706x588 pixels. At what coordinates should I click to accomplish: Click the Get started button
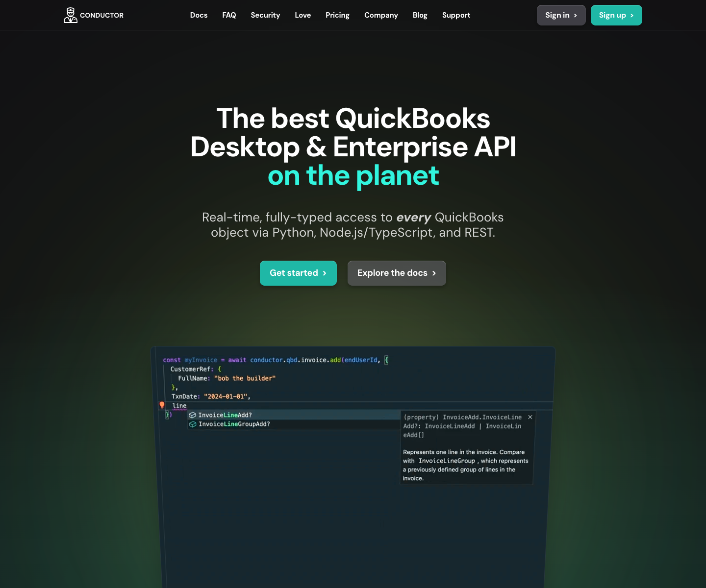298,273
